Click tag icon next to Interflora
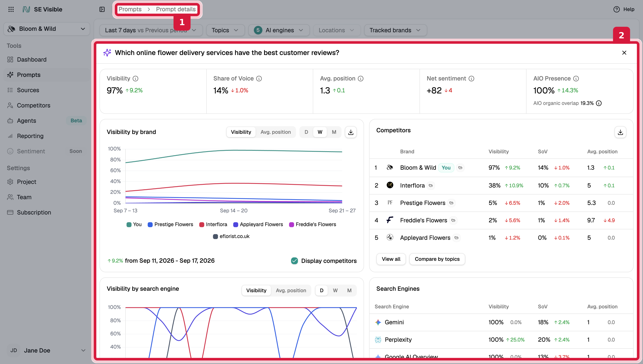This screenshot has width=643, height=364. point(431,185)
